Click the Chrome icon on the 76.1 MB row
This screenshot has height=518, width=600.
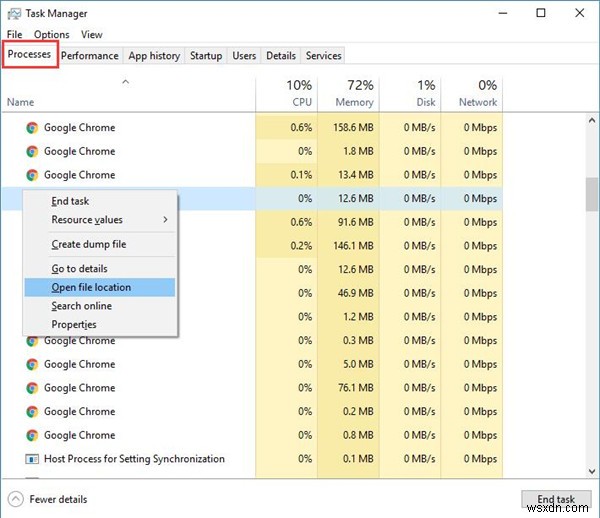point(32,388)
